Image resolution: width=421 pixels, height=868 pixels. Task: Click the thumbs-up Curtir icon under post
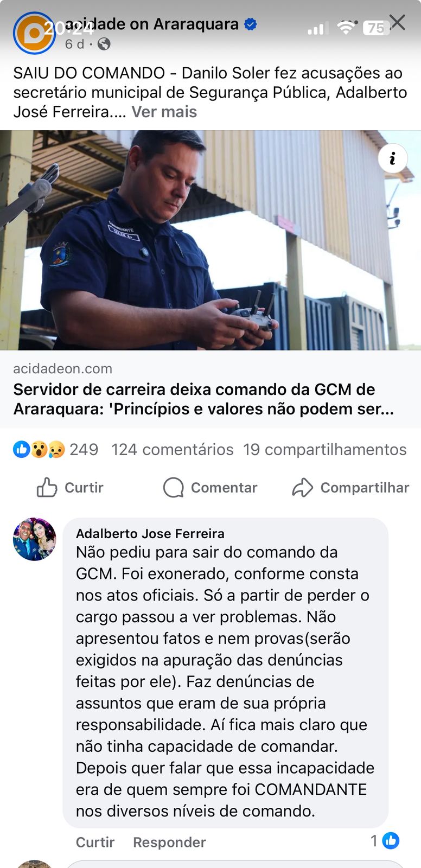[47, 487]
